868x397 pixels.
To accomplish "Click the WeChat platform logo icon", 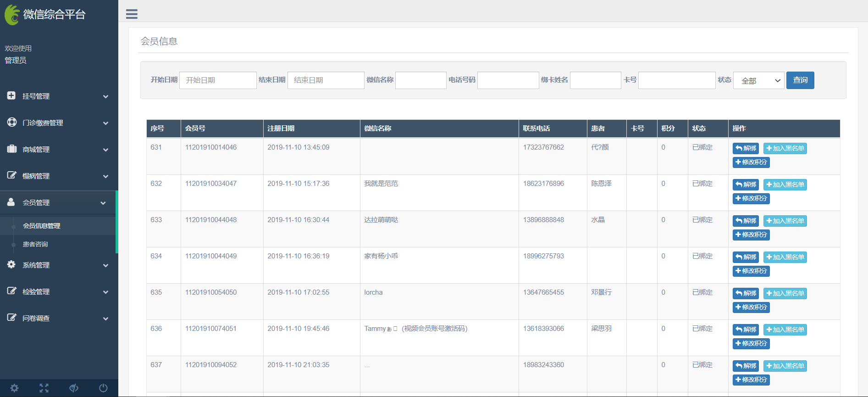I will (12, 15).
